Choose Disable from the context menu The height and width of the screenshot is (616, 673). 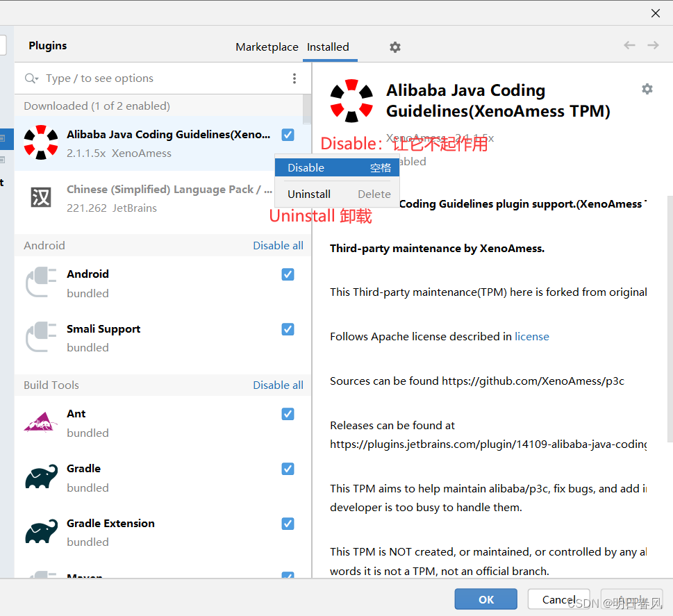[337, 167]
